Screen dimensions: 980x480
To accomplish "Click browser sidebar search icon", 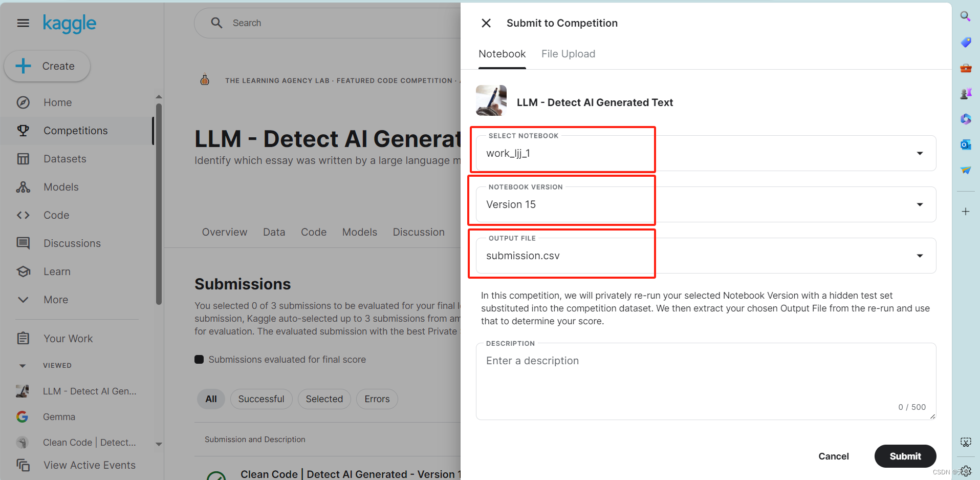I will click(x=966, y=16).
